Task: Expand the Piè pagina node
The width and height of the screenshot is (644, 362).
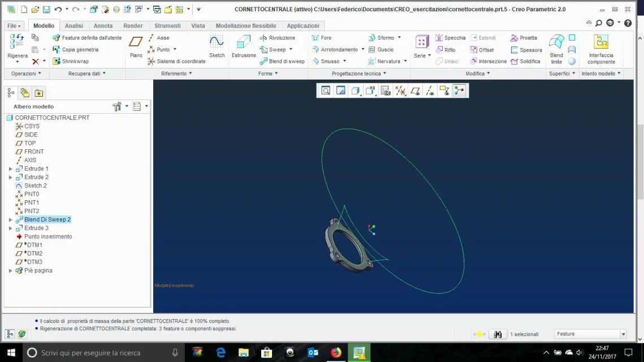Action: [11, 271]
